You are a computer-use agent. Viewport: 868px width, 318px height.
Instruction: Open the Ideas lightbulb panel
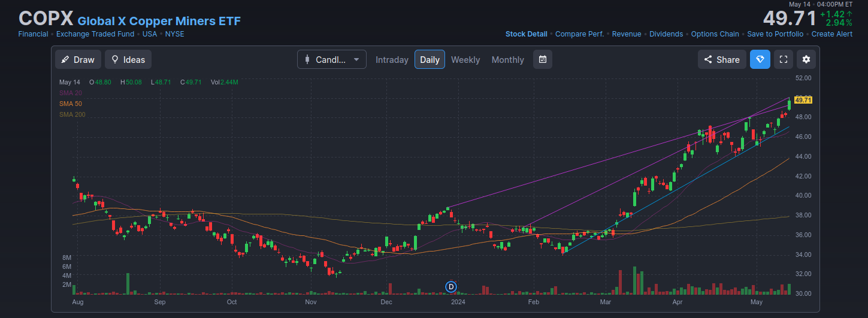pyautogui.click(x=128, y=60)
